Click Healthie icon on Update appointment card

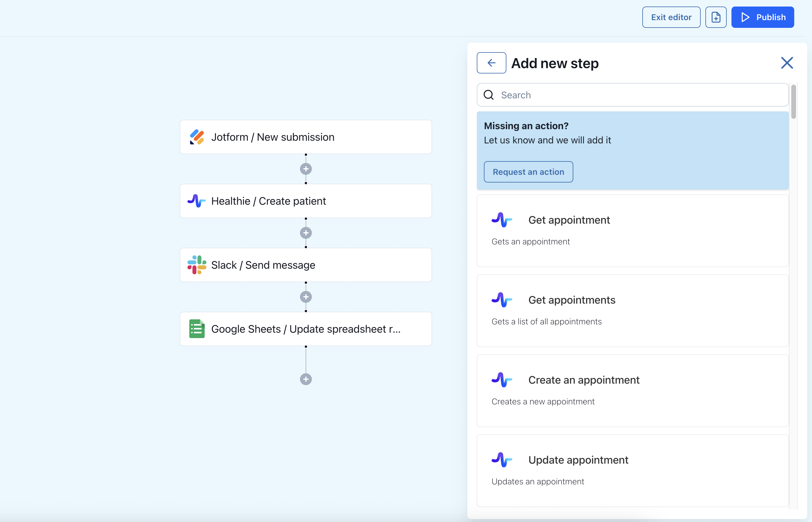502,459
